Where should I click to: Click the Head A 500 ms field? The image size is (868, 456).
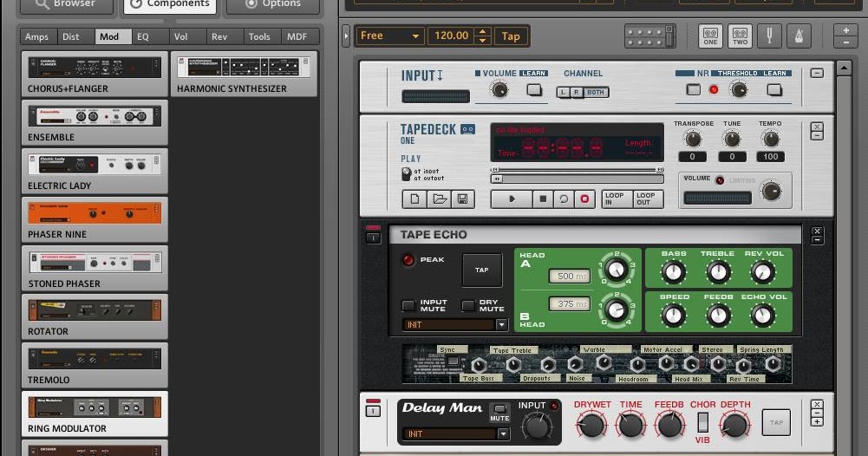(569, 277)
